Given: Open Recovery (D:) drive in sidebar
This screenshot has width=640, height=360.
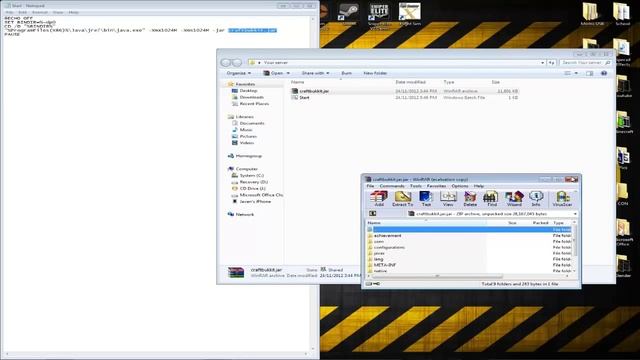Looking at the screenshot, I should [253, 182].
